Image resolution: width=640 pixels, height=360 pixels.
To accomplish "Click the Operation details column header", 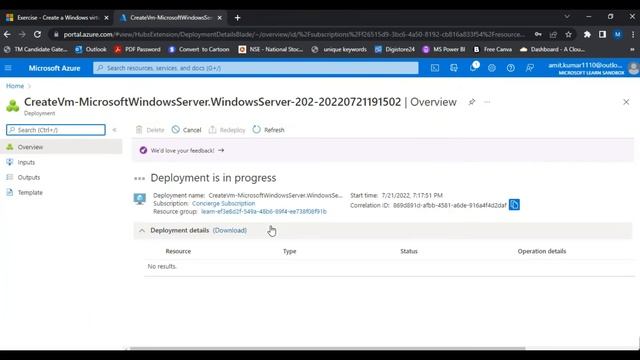I will coord(542,251).
